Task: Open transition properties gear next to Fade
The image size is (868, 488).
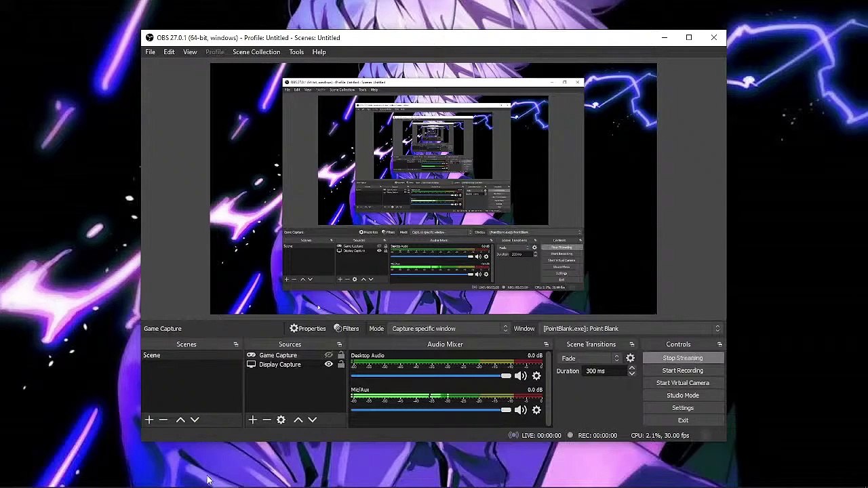Action: pos(630,358)
